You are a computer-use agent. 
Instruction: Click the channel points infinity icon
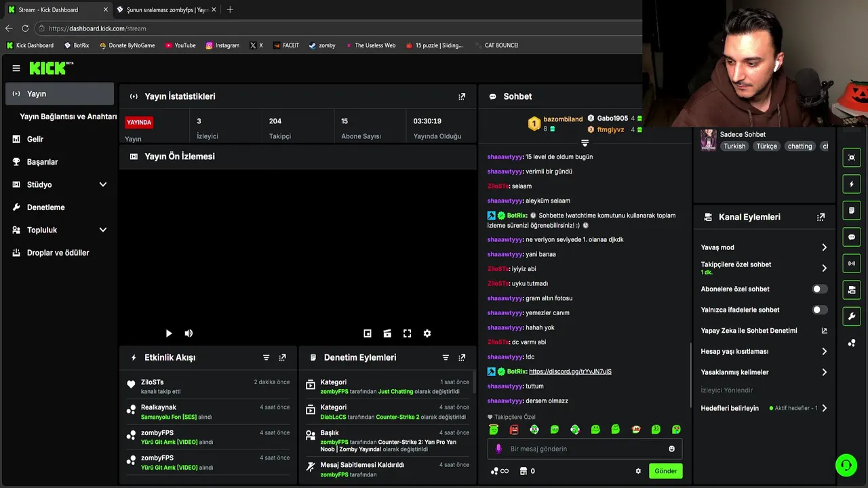click(x=500, y=471)
